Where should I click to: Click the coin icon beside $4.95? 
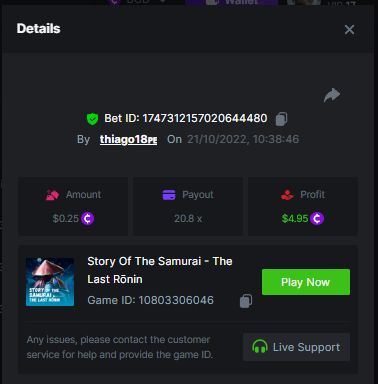pos(317,219)
